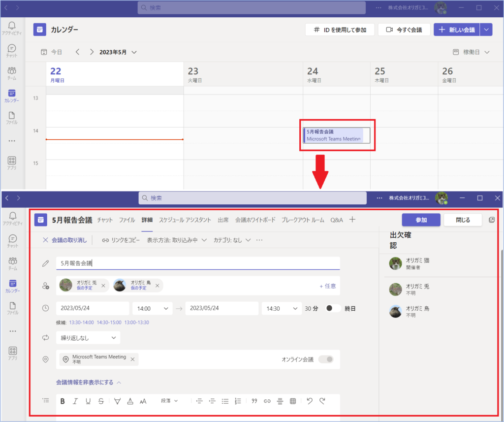Open the font color picker in editor
The image size is (504, 422).
tap(130, 401)
